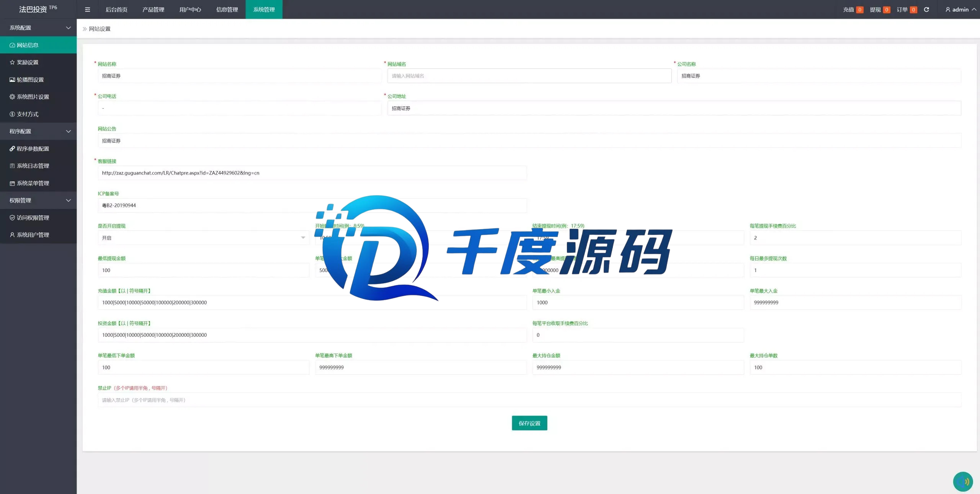980x494 pixels.
Task: Focus the 单笔最大入金 field
Action: [856, 302]
